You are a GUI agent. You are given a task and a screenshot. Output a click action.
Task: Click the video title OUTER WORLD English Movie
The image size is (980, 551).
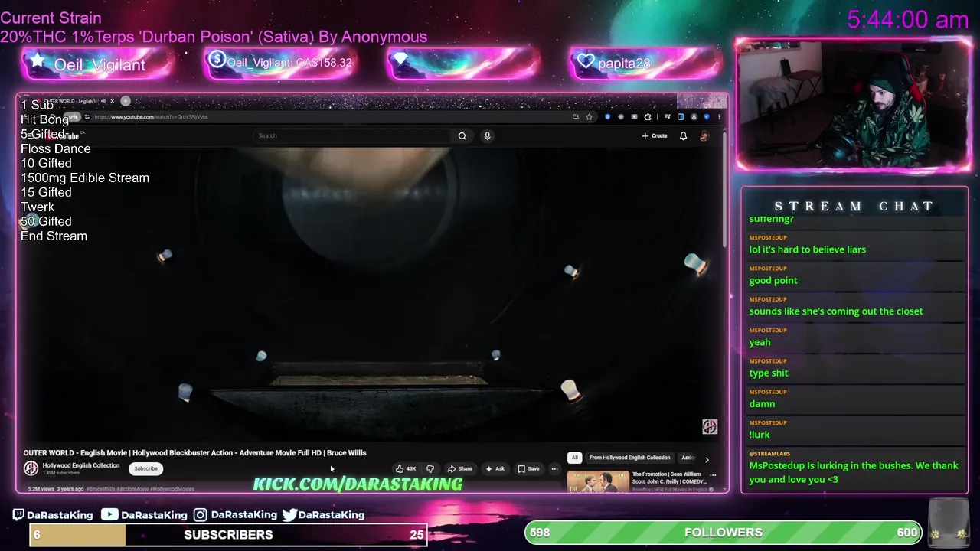[194, 452]
